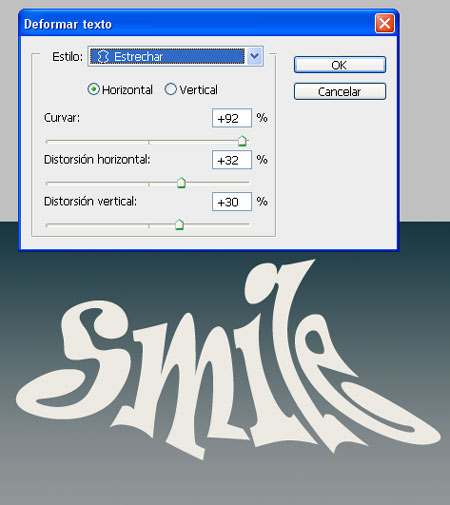Viewport: 450px width, 505px height.
Task: Close the Deformar texto dialog
Action: 385,23
